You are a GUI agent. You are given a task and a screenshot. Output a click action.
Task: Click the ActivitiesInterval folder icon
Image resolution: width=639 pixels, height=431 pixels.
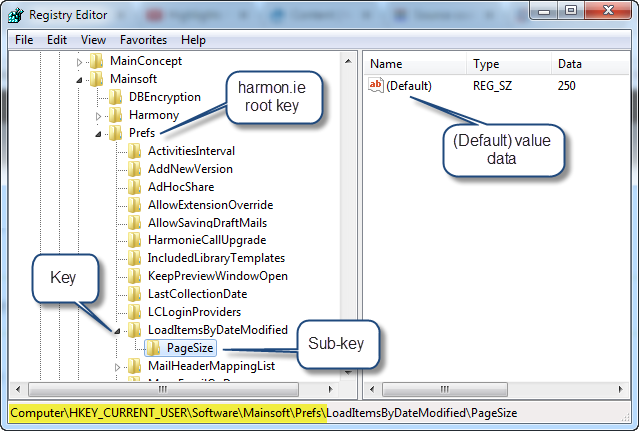tap(134, 151)
